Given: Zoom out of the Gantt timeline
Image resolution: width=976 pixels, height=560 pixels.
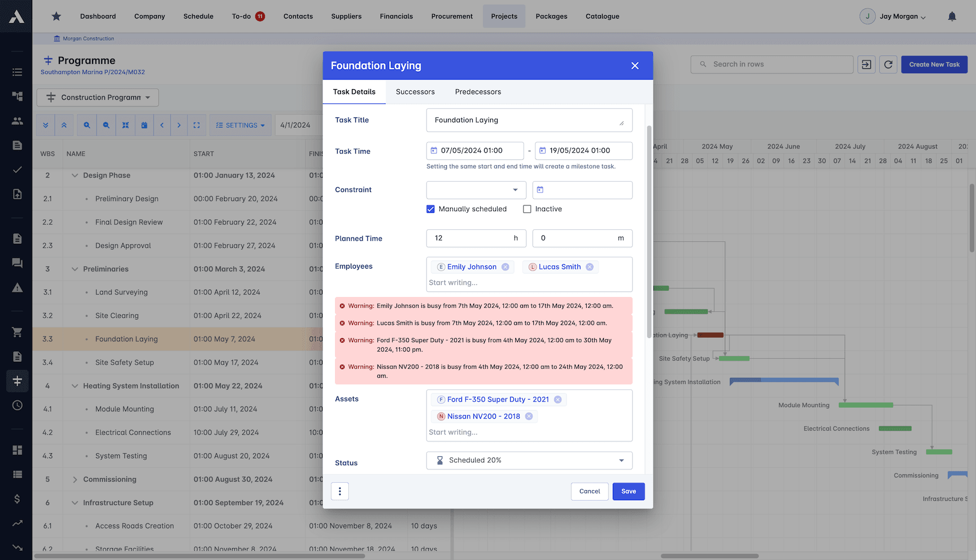Looking at the screenshot, I should tap(106, 125).
